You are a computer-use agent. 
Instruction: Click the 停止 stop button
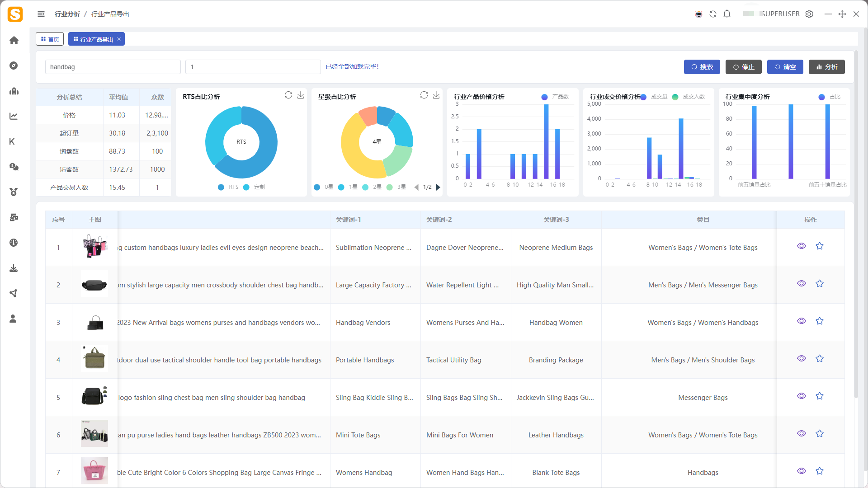(744, 67)
